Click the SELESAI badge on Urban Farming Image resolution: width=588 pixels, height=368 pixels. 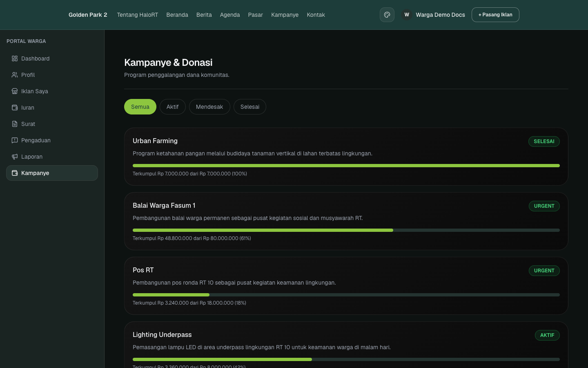coord(544,141)
